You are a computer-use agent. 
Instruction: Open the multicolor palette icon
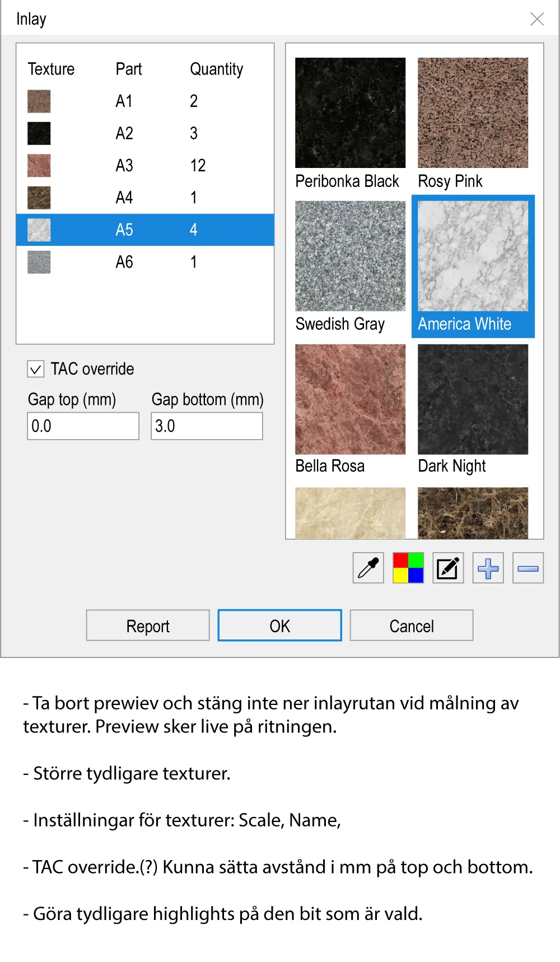[408, 568]
